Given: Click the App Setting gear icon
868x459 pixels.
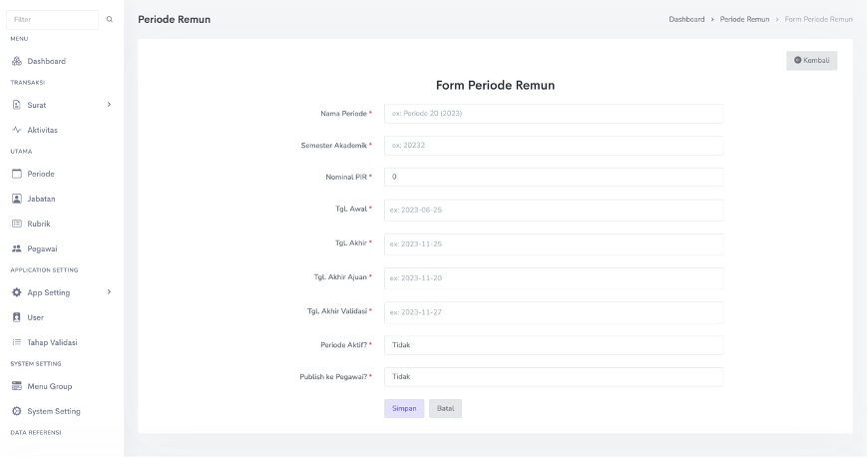Looking at the screenshot, I should [16, 292].
